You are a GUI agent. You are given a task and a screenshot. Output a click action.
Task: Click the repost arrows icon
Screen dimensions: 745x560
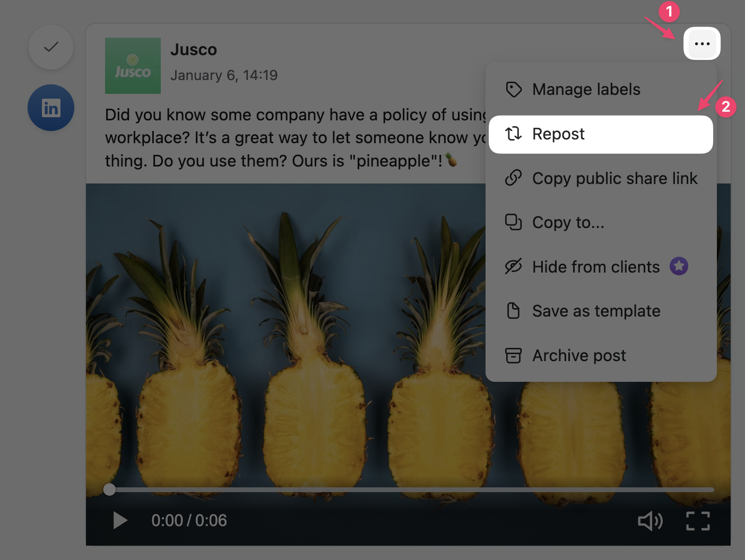pyautogui.click(x=513, y=134)
